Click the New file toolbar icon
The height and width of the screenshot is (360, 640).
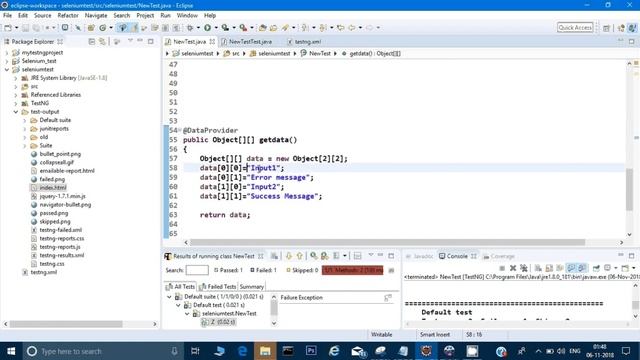coord(8,28)
